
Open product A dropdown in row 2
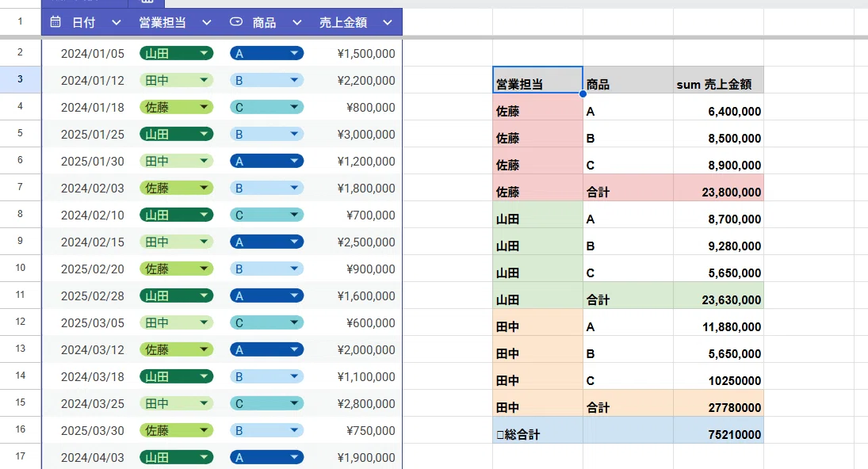[266, 53]
